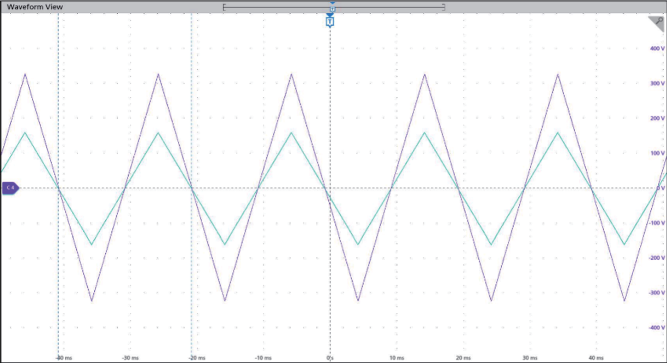Click the 40 ms time label
The width and height of the screenshot is (667, 363).
tap(596, 358)
